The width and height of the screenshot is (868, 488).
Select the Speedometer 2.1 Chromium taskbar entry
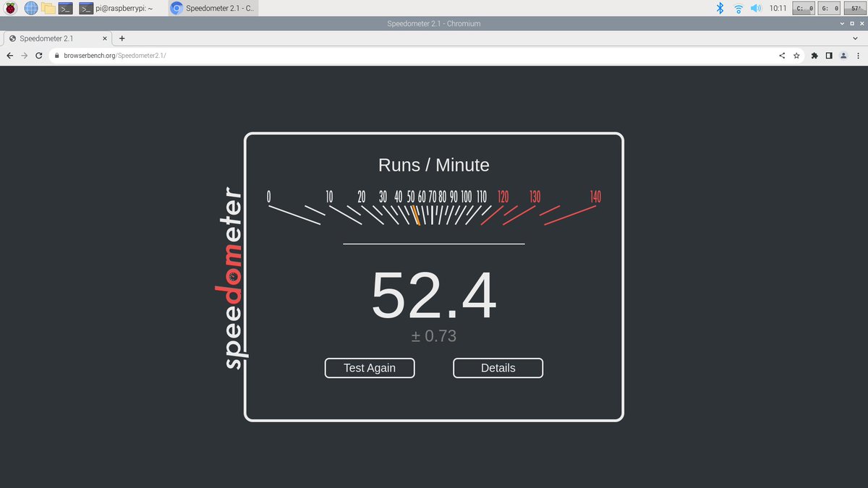point(213,9)
